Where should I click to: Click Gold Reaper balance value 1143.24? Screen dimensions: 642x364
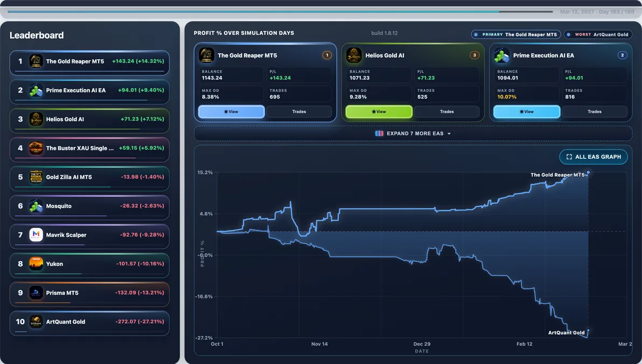[212, 78]
